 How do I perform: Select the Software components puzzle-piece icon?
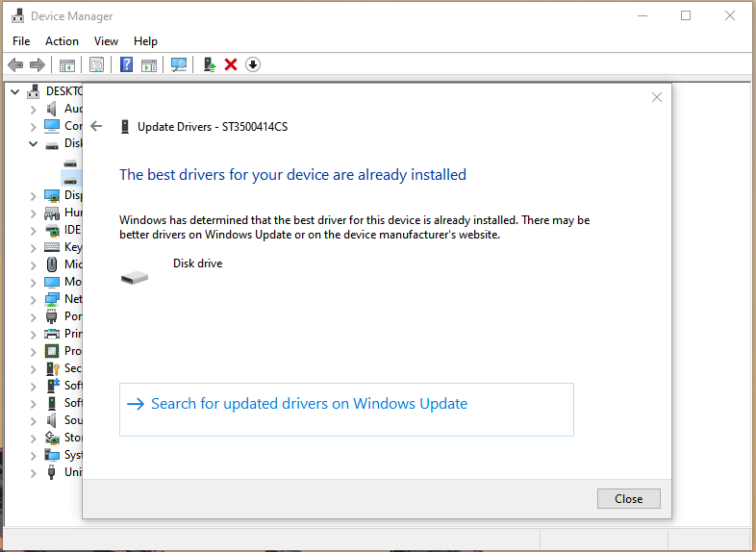click(x=52, y=386)
